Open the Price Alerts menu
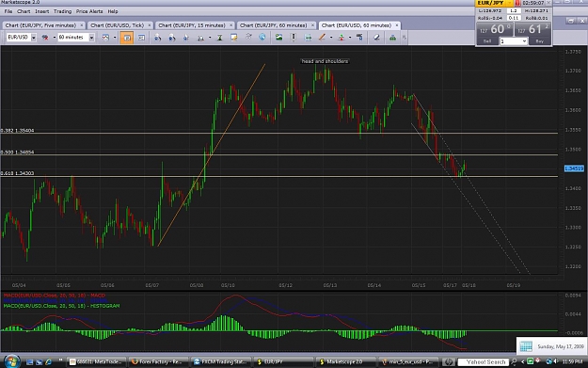The image size is (588, 368). pyautogui.click(x=89, y=11)
